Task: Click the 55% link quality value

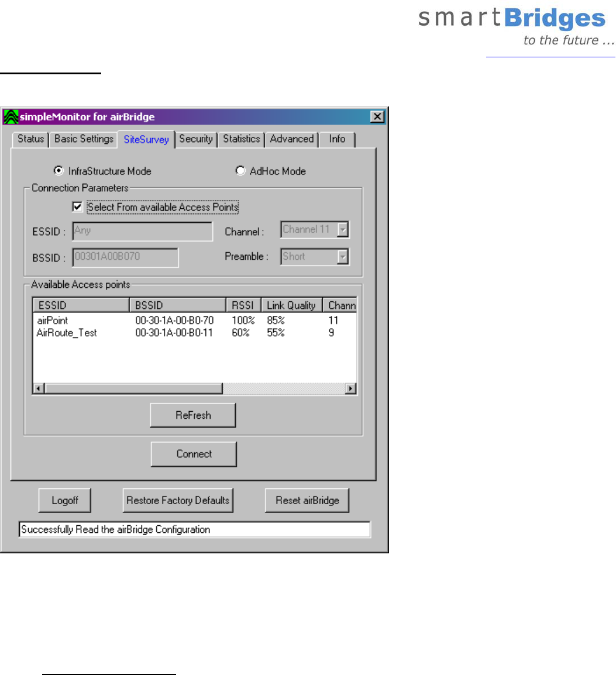Action: tap(276, 333)
